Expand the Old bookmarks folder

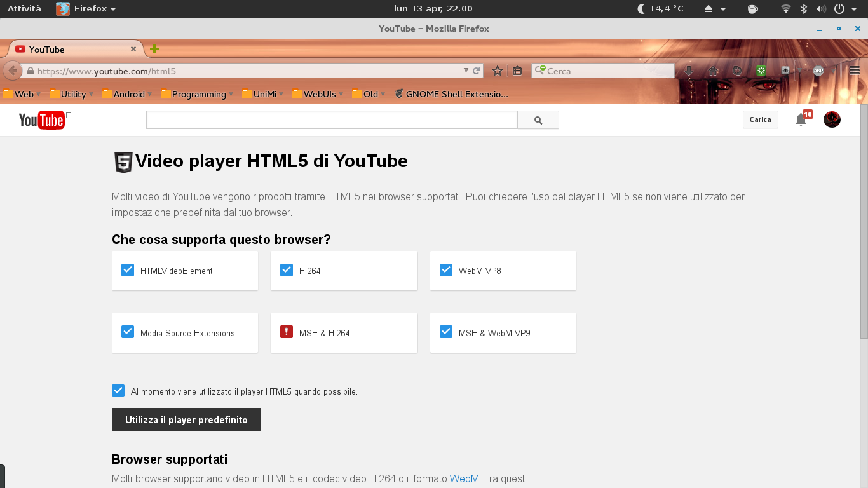click(x=369, y=94)
